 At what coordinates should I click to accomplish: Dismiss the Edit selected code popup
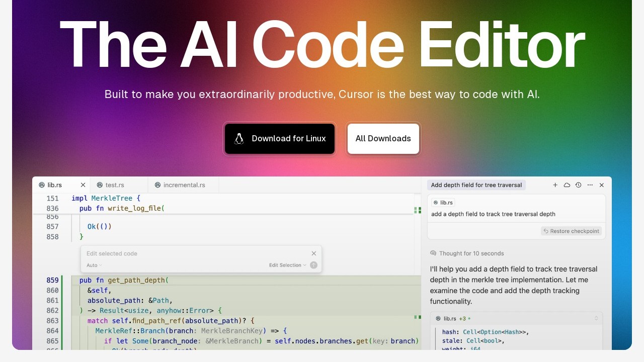click(x=314, y=253)
